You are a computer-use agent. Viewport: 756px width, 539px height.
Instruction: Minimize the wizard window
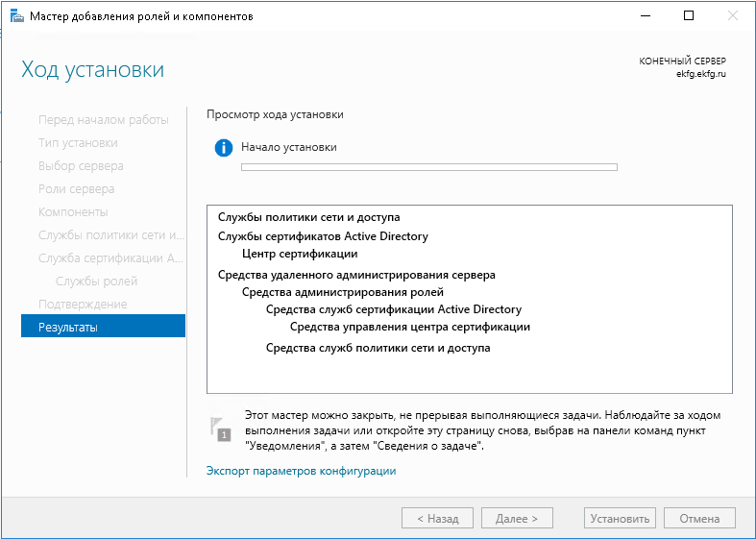point(644,15)
